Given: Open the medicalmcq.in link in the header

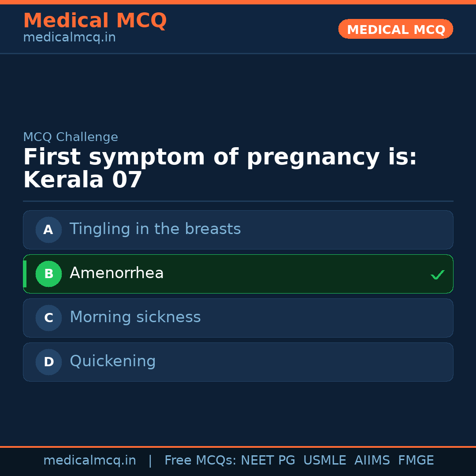Looking at the screenshot, I should point(69,37).
